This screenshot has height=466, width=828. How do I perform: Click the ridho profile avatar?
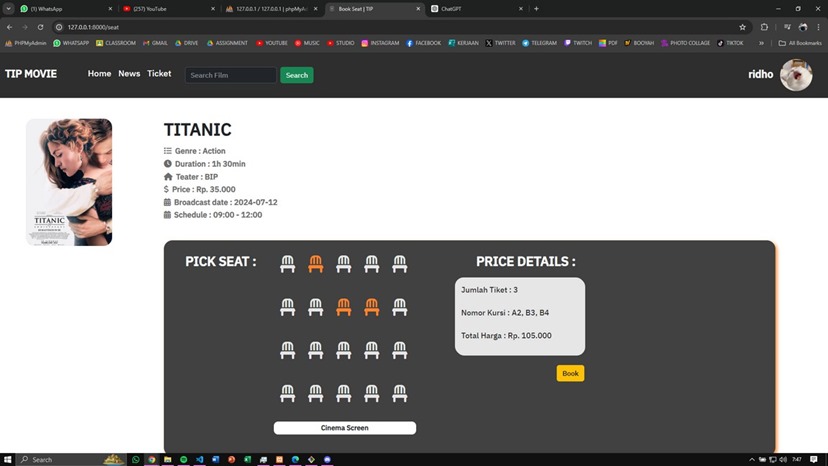[x=796, y=75]
